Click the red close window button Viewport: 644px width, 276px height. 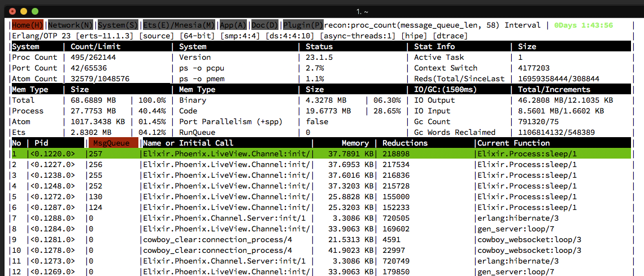click(12, 11)
